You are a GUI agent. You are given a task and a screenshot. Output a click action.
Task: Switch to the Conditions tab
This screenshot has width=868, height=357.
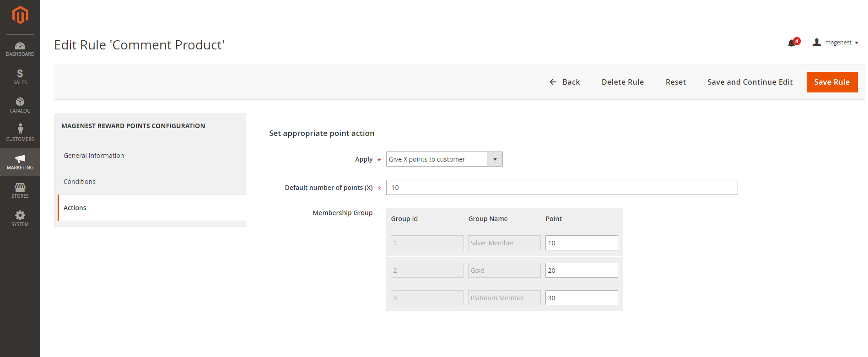point(80,182)
